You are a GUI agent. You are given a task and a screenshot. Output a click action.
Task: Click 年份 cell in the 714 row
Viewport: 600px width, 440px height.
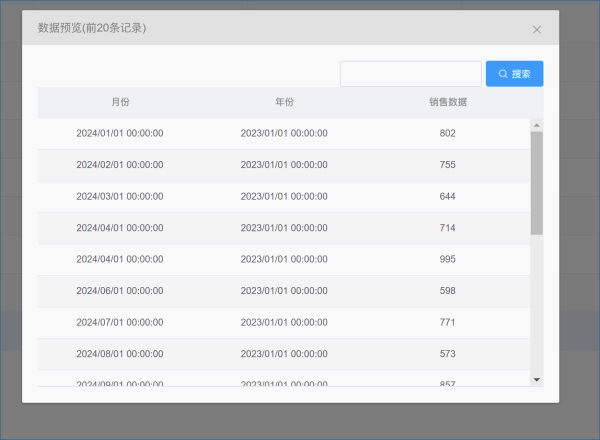284,228
